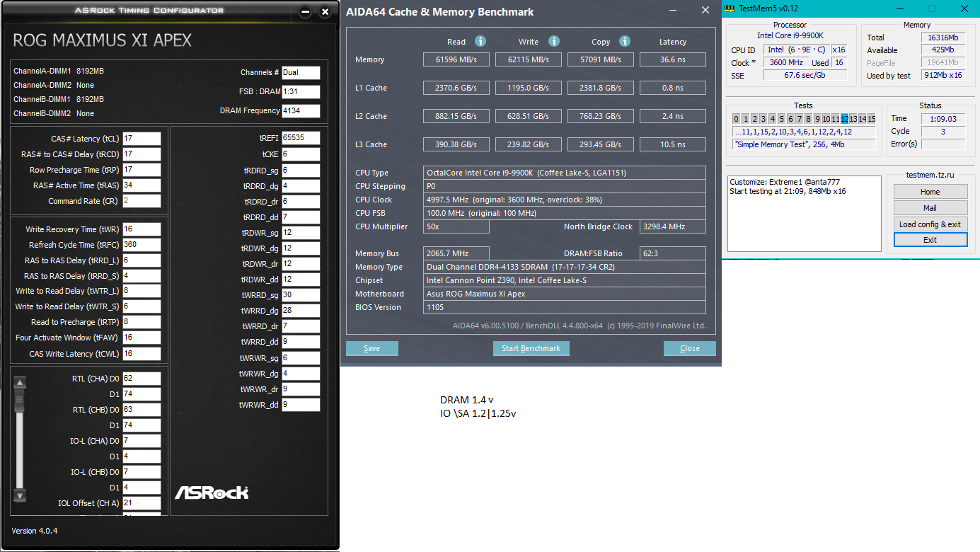This screenshot has width=980, height=552.
Task: Select the tWRRD_sg field
Action: point(301,295)
